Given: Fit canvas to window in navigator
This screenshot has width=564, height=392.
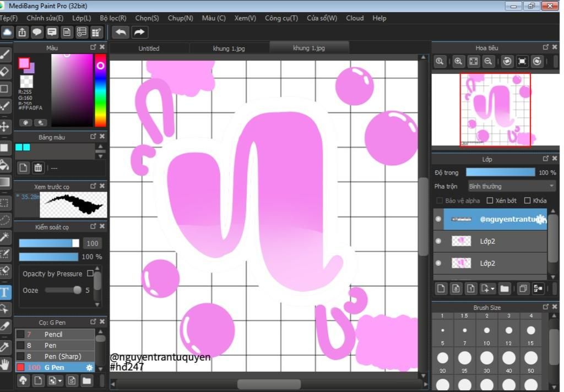Looking at the screenshot, I should click(x=473, y=62).
